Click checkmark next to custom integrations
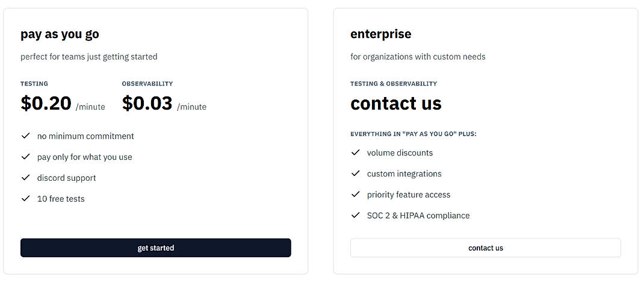The image size is (644, 282). click(x=355, y=174)
